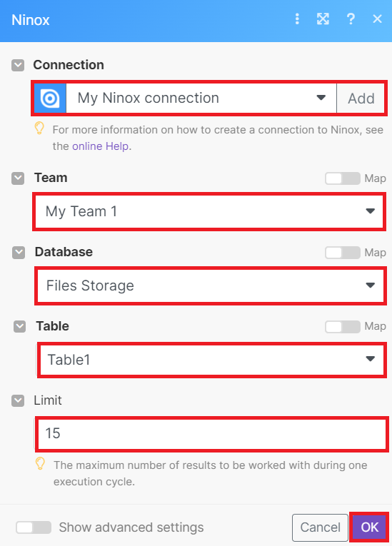The width and height of the screenshot is (392, 546).
Task: Collapse the Table section chevron icon
Action: pos(19,327)
